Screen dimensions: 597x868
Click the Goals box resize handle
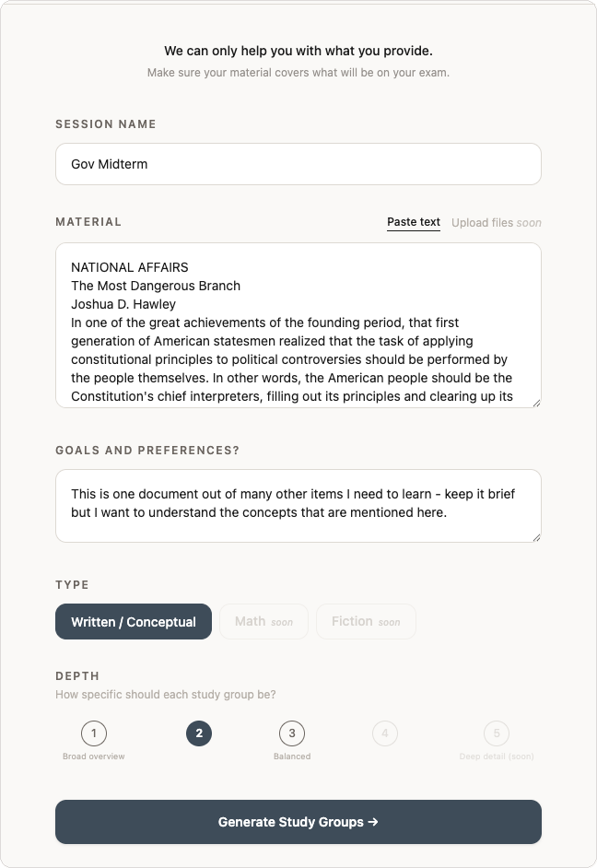click(x=536, y=538)
